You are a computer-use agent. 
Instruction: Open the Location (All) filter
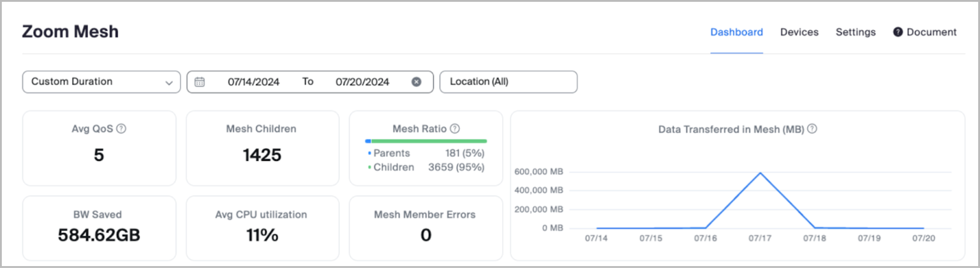509,82
